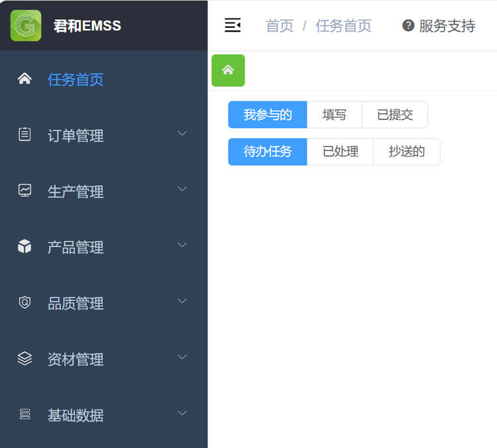Click the database icon for 基础数据

pos(25,415)
